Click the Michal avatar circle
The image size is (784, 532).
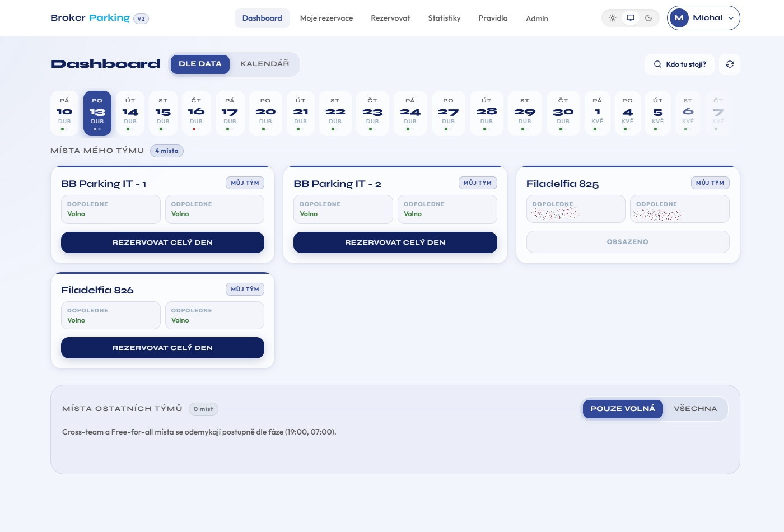tap(679, 18)
